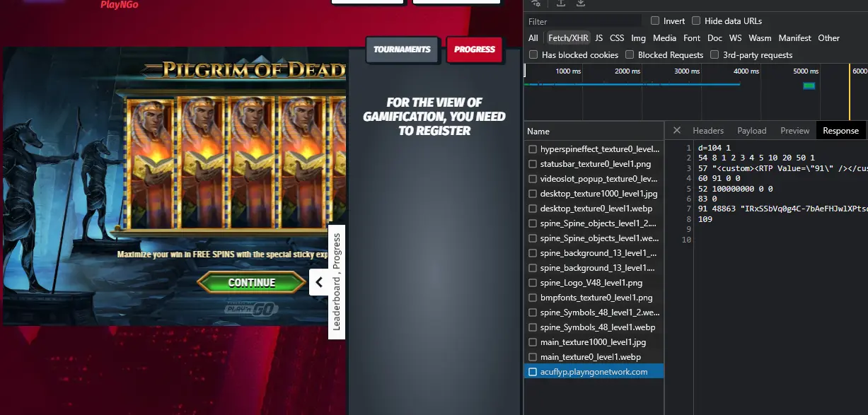The image size is (868, 415).
Task: Click the "d=104 1" response line
Action: coord(714,148)
